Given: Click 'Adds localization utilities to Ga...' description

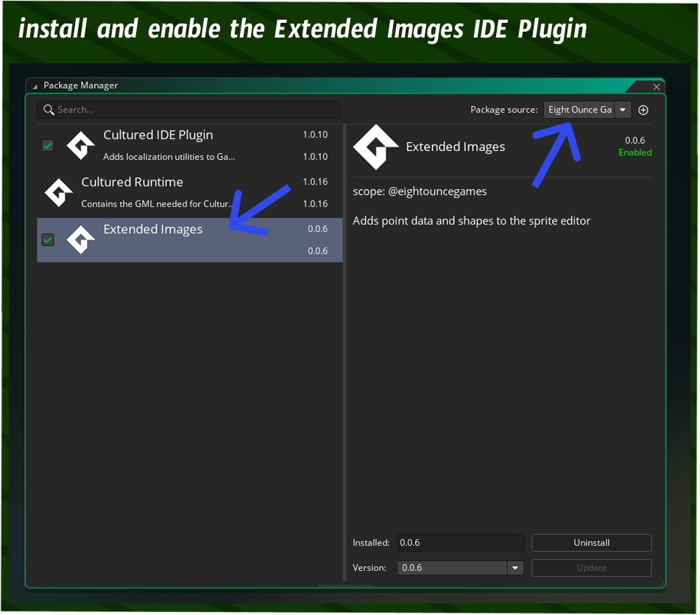Looking at the screenshot, I should click(169, 157).
